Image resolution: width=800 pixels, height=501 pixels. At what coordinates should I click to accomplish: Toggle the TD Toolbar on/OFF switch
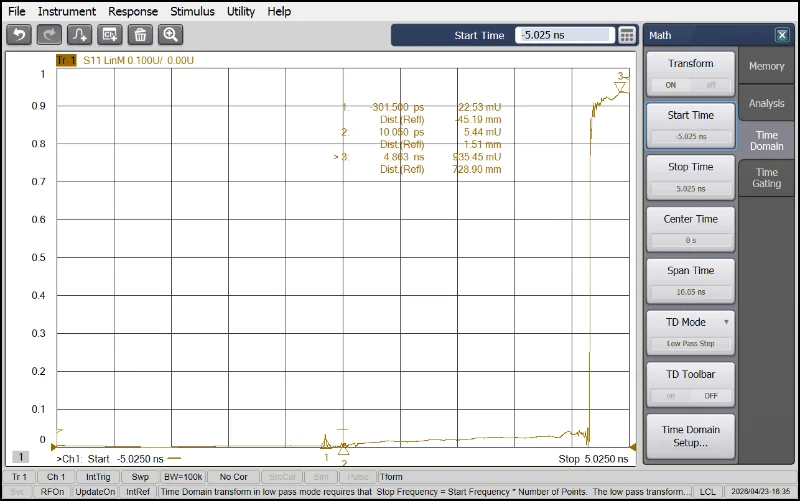690,395
